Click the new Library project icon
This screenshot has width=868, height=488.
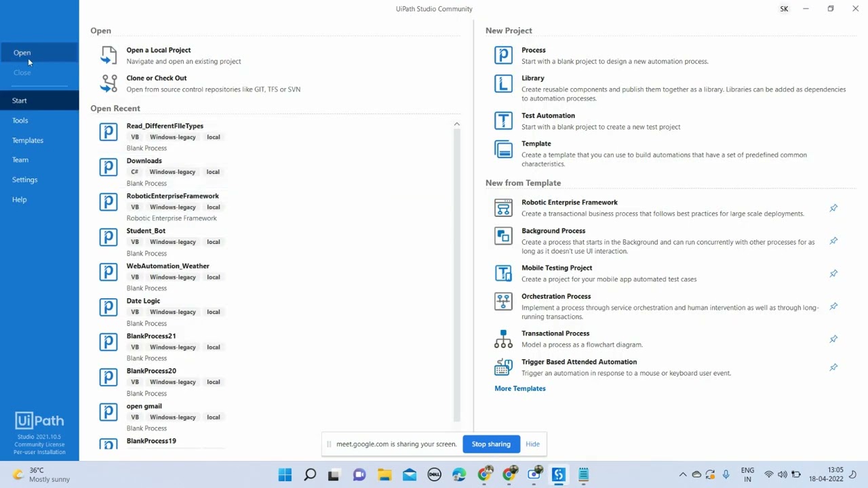503,83
